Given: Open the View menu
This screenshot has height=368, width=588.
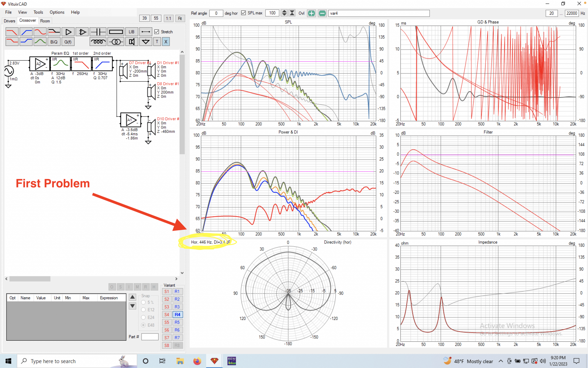Looking at the screenshot, I should pos(22,12).
